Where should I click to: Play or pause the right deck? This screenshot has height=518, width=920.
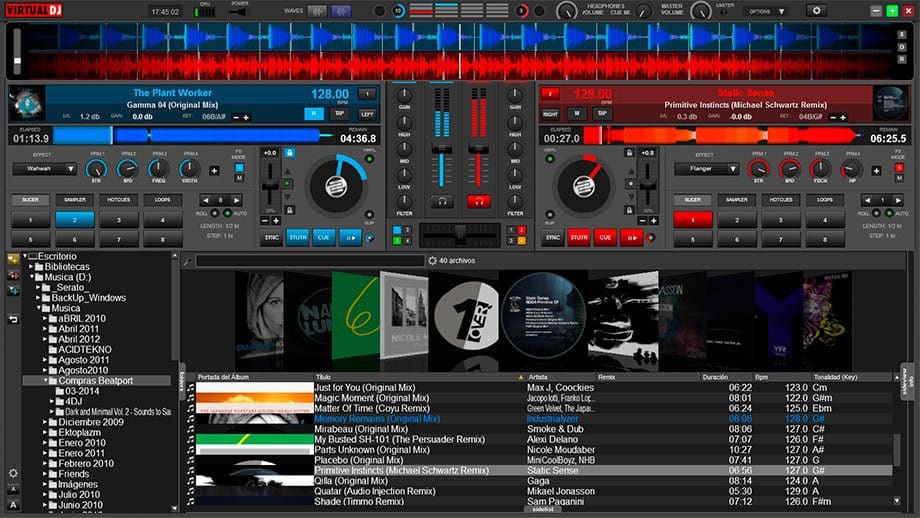(632, 238)
